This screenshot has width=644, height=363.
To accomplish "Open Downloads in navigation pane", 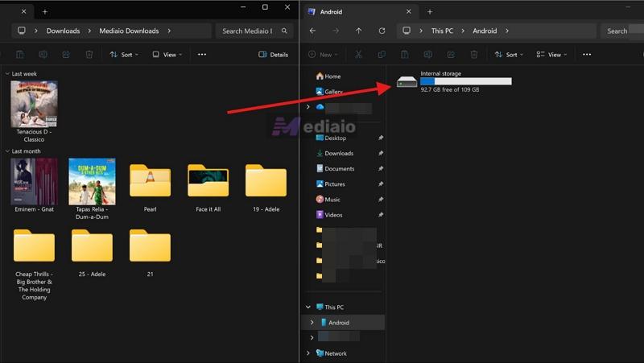I will (x=335, y=153).
